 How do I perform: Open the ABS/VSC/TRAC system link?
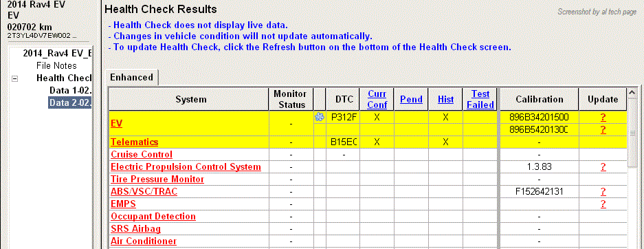click(x=144, y=191)
